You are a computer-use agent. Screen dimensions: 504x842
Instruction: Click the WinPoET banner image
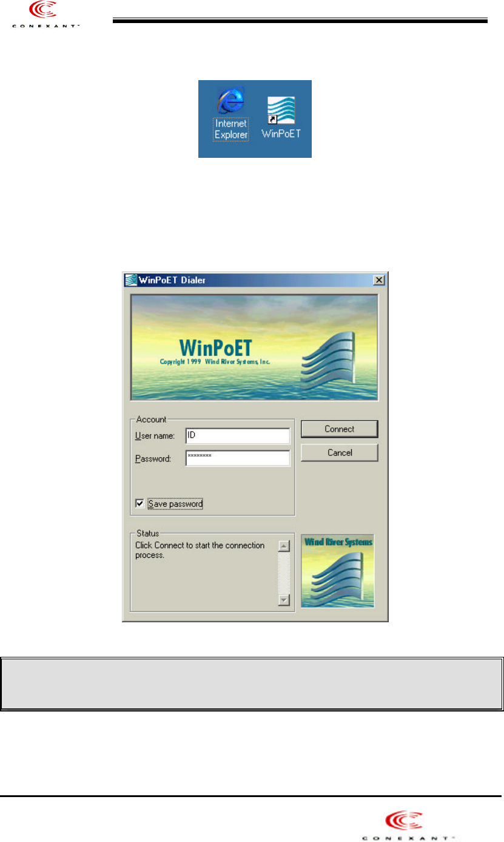coord(255,348)
